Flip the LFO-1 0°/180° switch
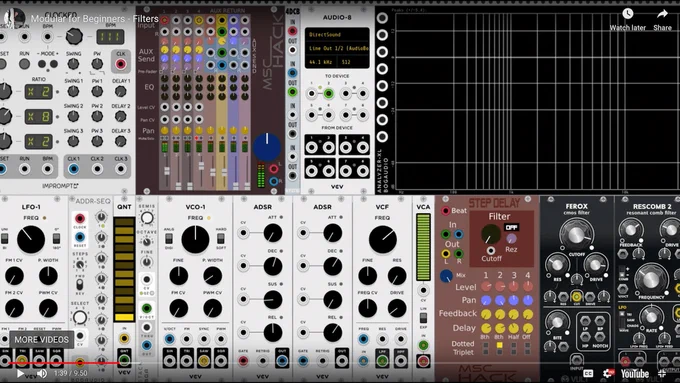The height and width of the screenshot is (383, 680). point(56,239)
